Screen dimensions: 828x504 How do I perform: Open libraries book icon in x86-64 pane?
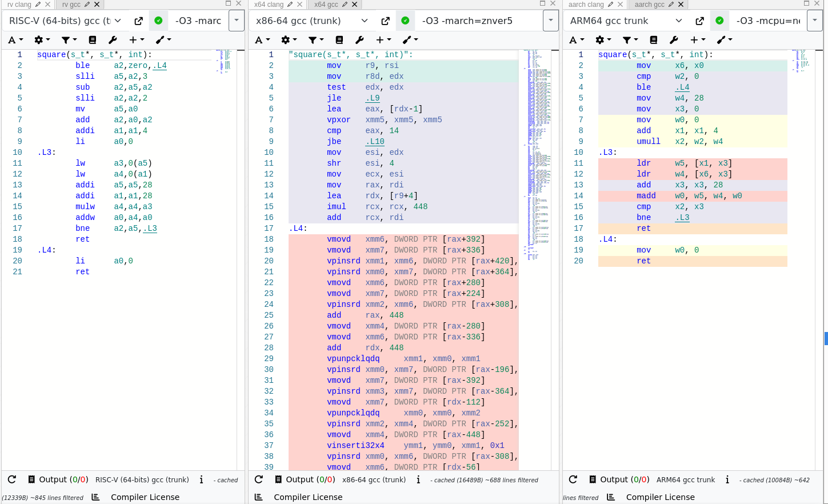click(339, 40)
